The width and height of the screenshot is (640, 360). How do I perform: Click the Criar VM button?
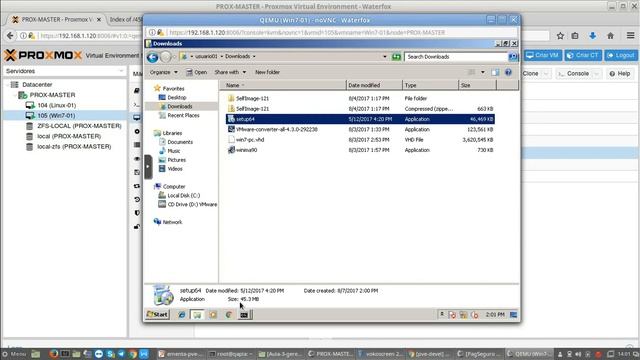[543, 56]
